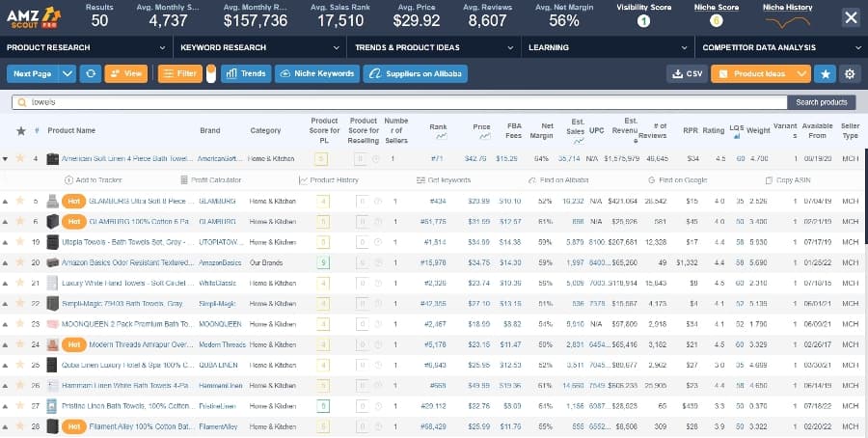The height and width of the screenshot is (438, 868).
Task: Open Competitor Data Analysis menu
Action: point(781,47)
